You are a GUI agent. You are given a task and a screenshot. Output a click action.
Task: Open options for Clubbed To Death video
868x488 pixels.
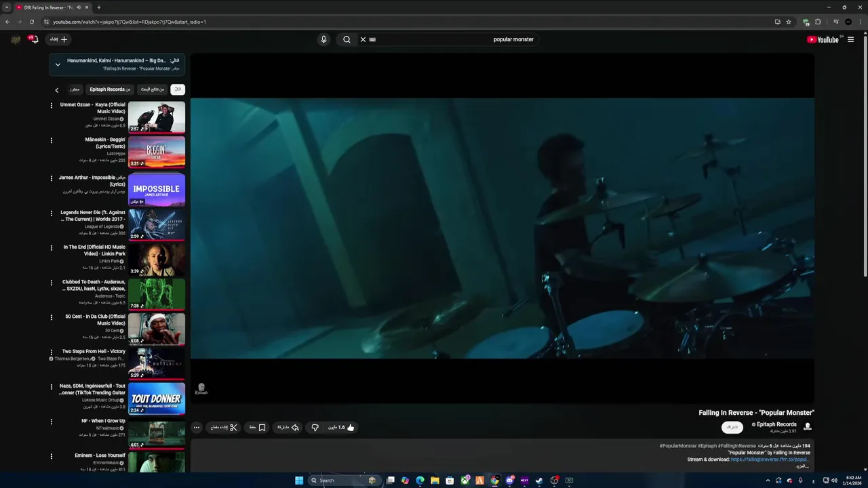click(52, 283)
